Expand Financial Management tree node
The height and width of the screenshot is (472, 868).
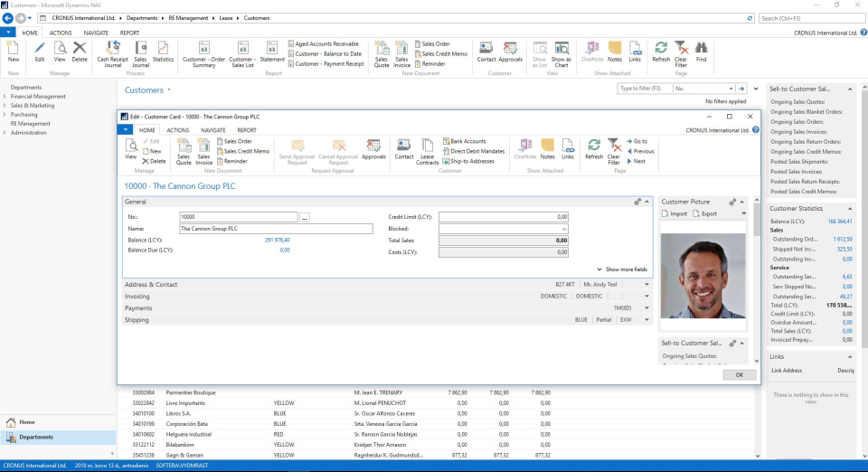5,96
